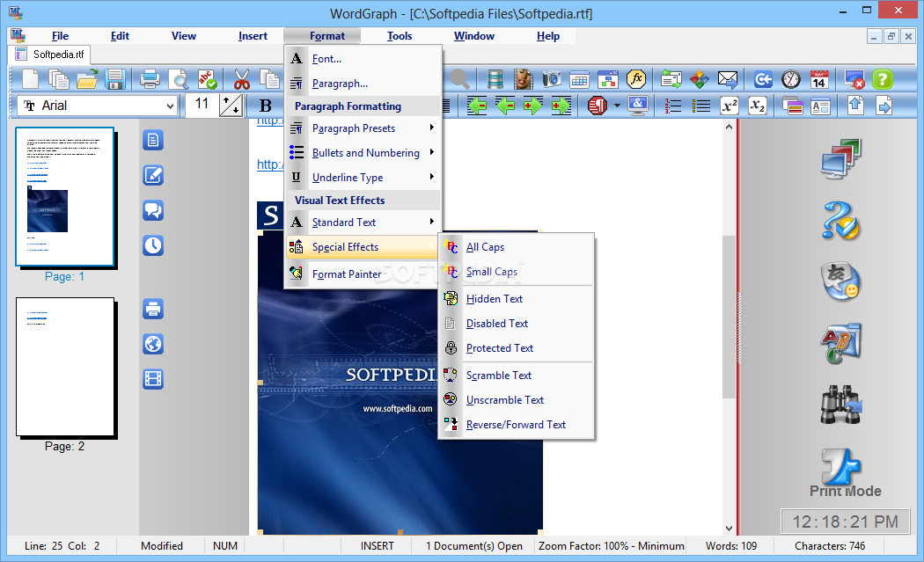Click the bulleted list toolbar icon
The width and height of the screenshot is (924, 562).
tap(700, 106)
